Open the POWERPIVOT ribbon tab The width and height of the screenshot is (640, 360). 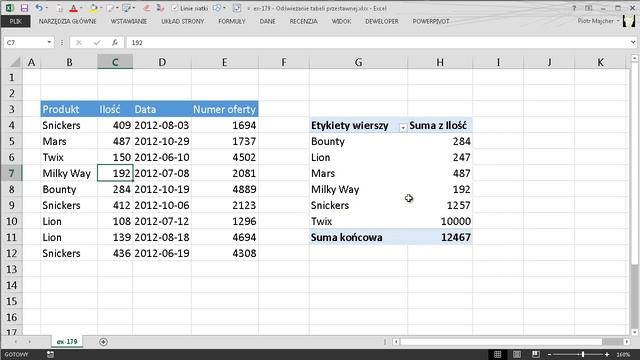[x=431, y=21]
